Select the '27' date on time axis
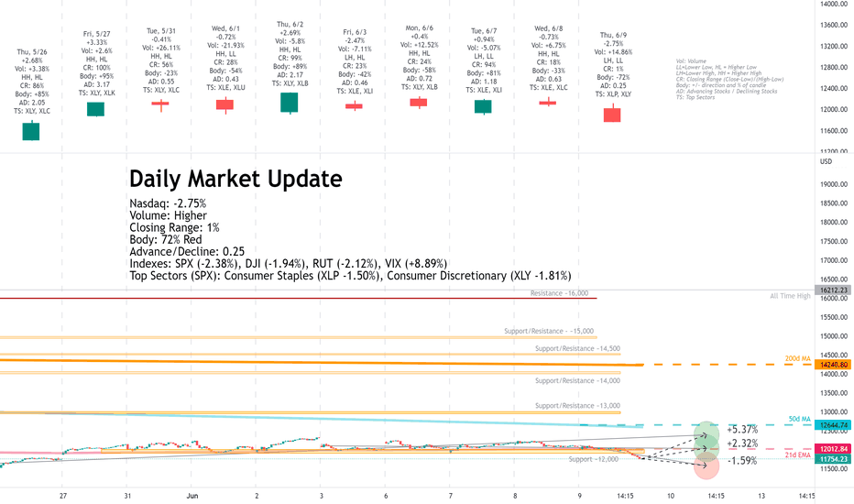The image size is (854, 504). click(x=63, y=496)
